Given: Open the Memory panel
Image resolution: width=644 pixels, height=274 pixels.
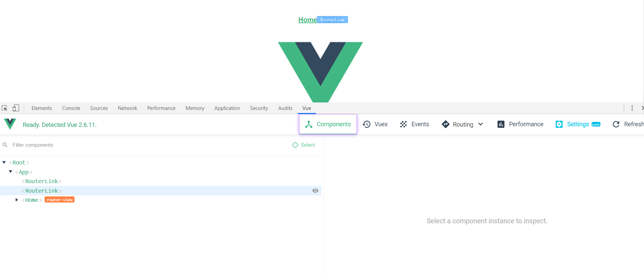Looking at the screenshot, I should [x=195, y=108].
